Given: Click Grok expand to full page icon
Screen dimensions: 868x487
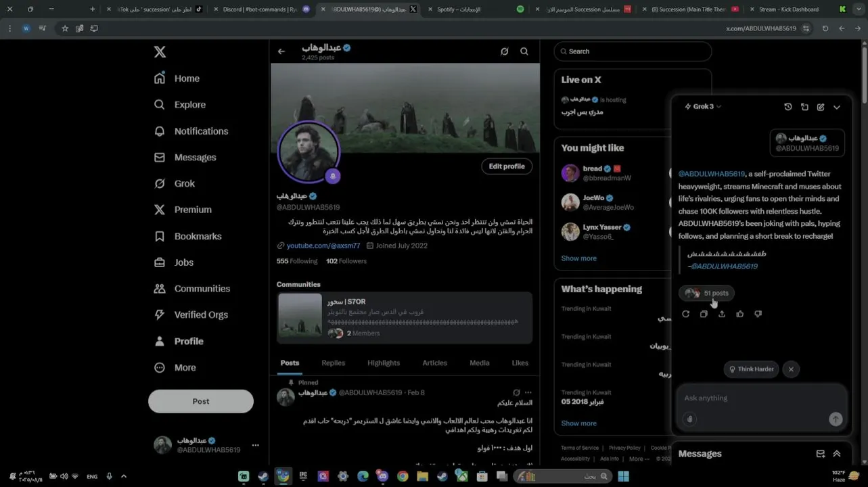Looking at the screenshot, I should (804, 107).
